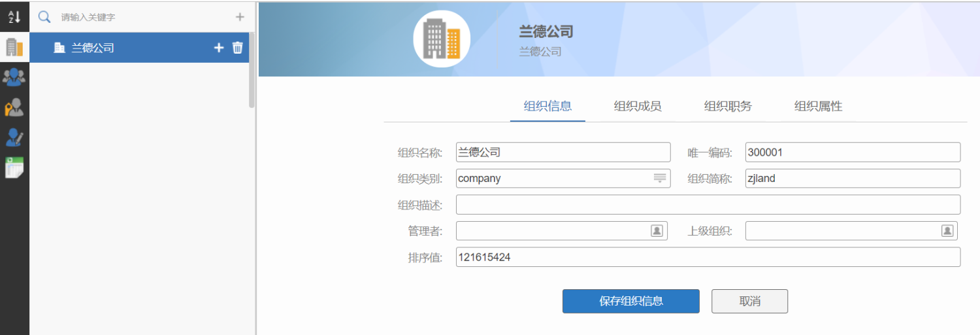Click the 保存组织信息 button
The image size is (980, 335).
click(x=631, y=301)
